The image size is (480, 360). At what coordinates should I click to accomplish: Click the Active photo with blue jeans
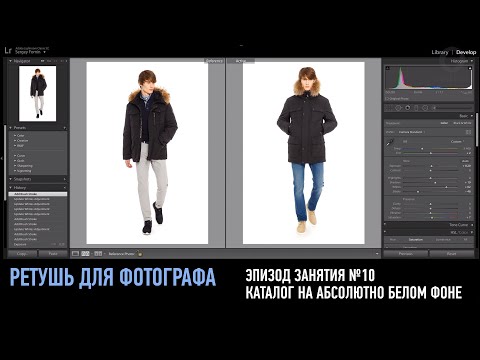click(x=304, y=153)
